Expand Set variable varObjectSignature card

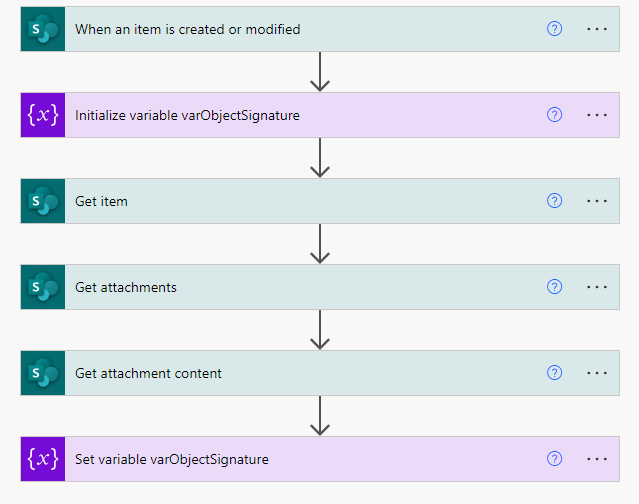(320, 459)
